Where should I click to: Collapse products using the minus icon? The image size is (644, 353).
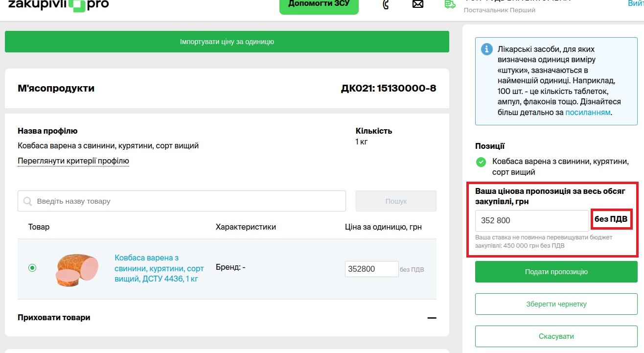click(431, 318)
